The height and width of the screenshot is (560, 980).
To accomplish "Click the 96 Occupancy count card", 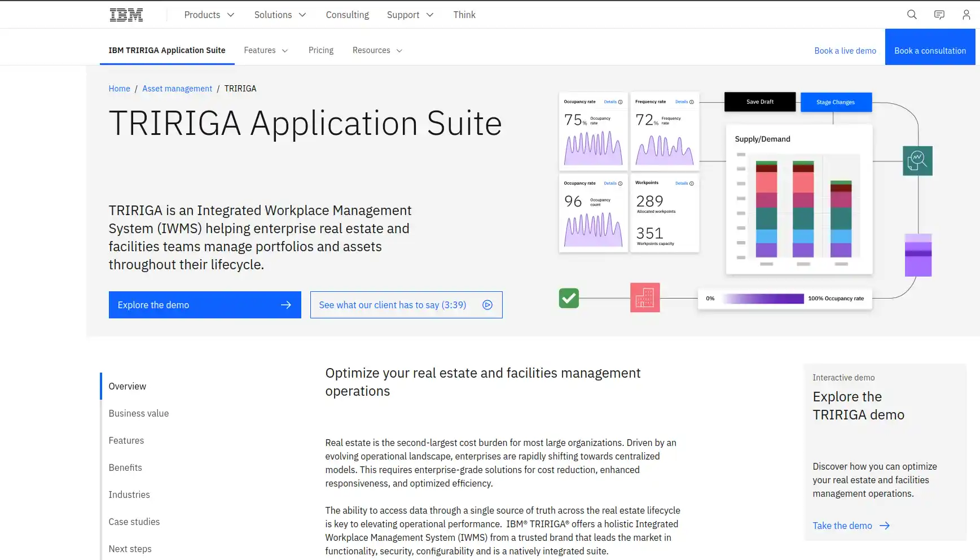I will (593, 213).
